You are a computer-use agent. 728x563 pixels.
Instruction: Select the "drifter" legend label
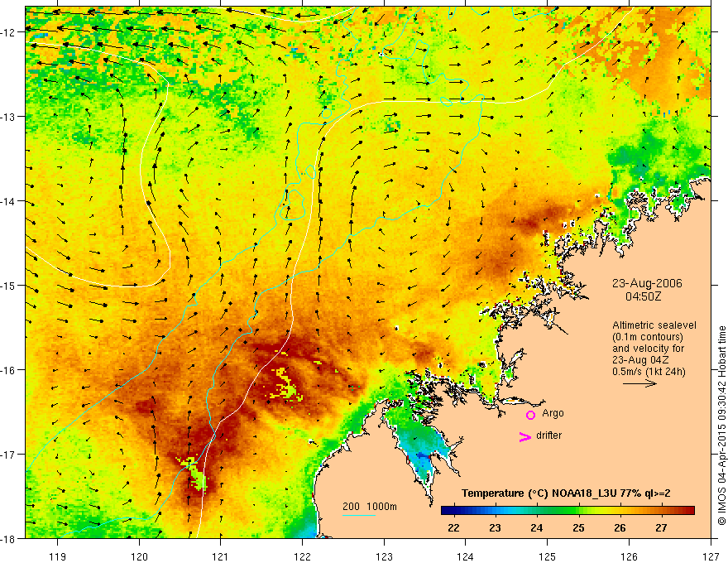[548, 435]
